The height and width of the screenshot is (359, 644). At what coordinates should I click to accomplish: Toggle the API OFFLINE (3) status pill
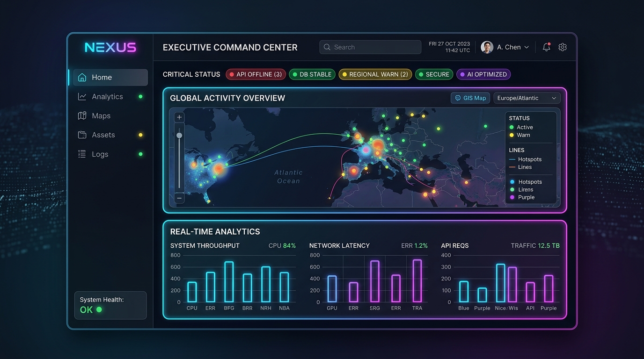click(256, 74)
